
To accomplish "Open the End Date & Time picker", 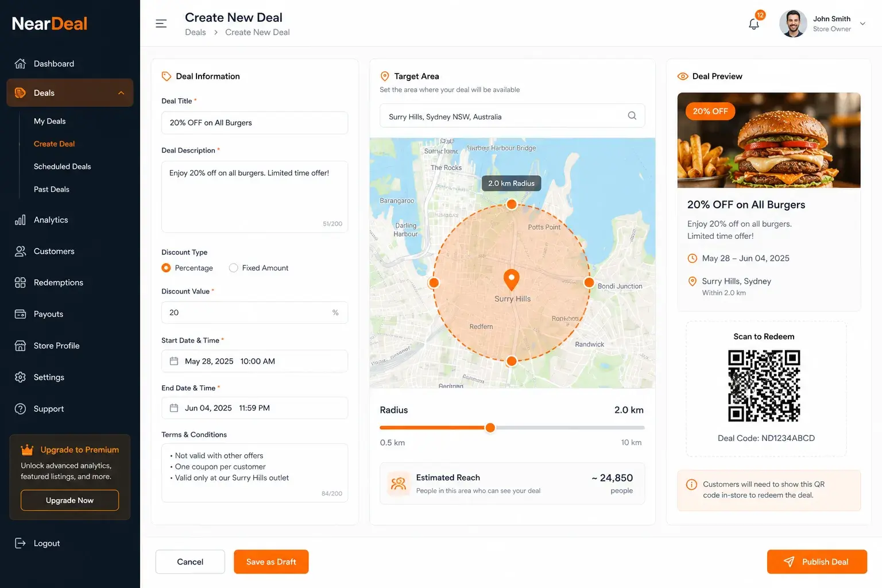I will [254, 408].
